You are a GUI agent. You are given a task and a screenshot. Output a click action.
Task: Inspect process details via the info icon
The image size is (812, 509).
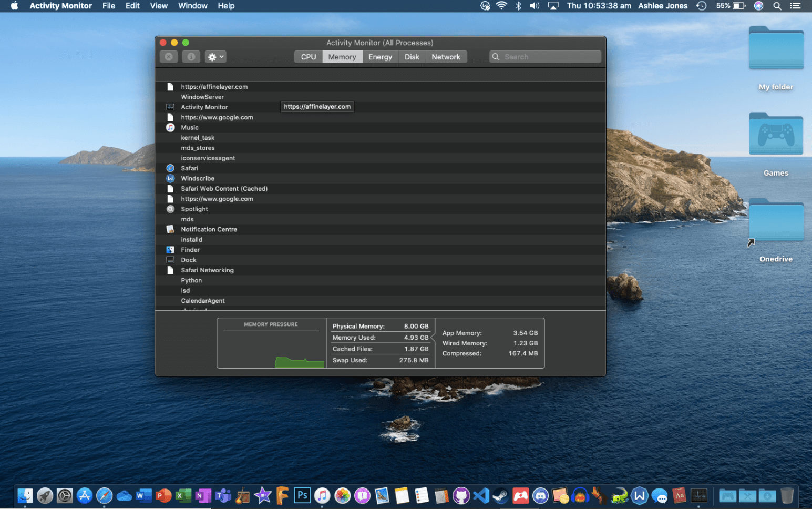click(x=191, y=56)
